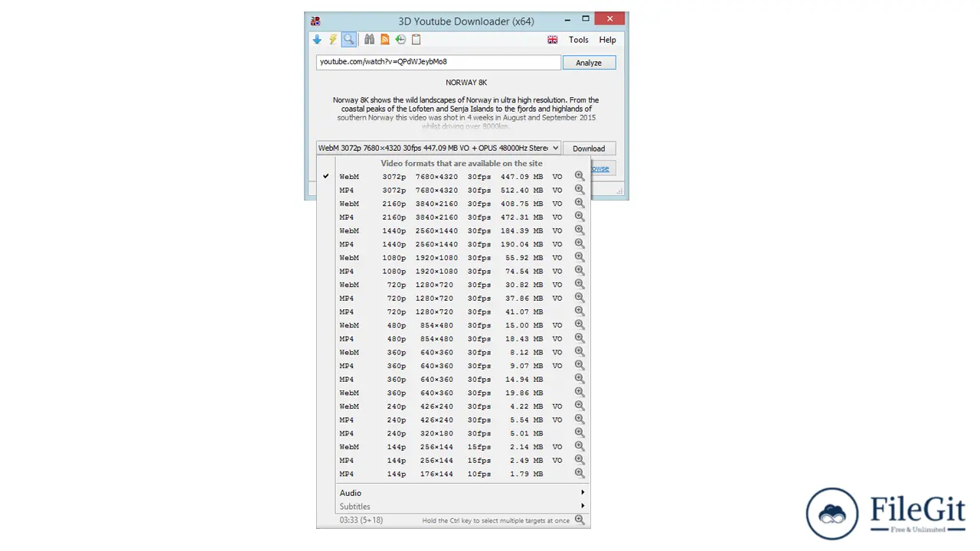980x551 pixels.
Task: Click magnifier icon on MP4 1080p 74.54 MB row
Action: pyautogui.click(x=580, y=271)
